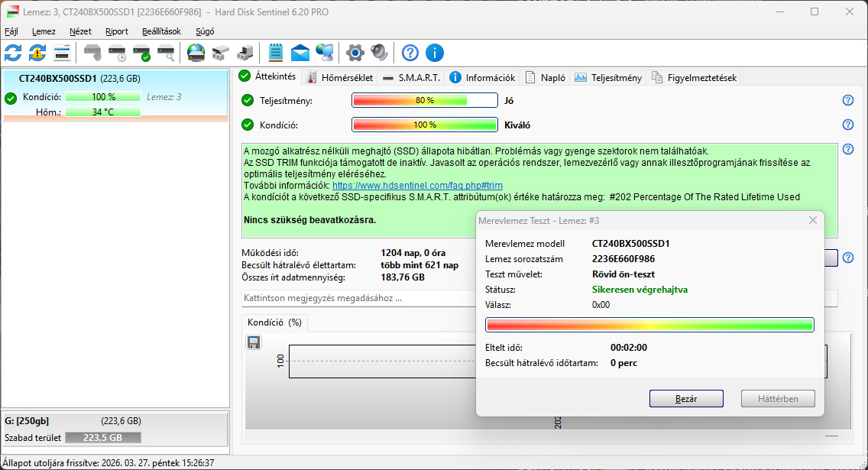Click the help icon beside Teljesítmény bar
The height and width of the screenshot is (470, 868).
pyautogui.click(x=848, y=100)
